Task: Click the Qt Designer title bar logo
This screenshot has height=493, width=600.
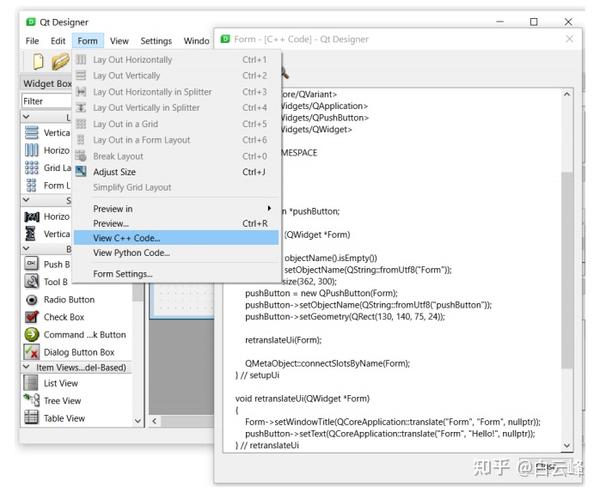Action: point(31,22)
